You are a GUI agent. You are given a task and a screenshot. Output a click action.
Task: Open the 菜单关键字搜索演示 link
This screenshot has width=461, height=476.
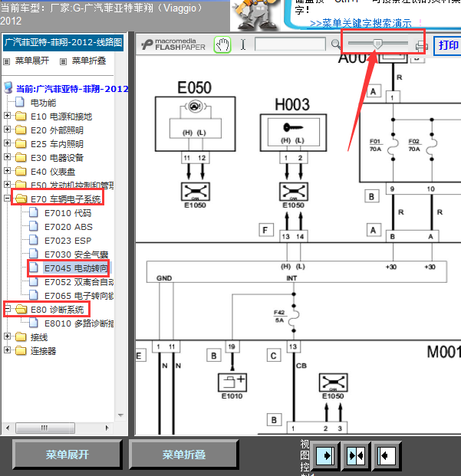pos(361,23)
